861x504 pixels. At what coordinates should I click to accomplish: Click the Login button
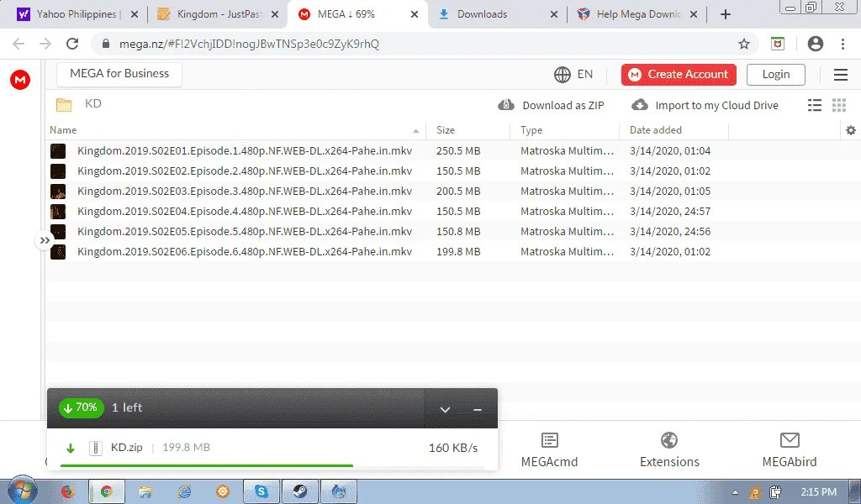776,75
